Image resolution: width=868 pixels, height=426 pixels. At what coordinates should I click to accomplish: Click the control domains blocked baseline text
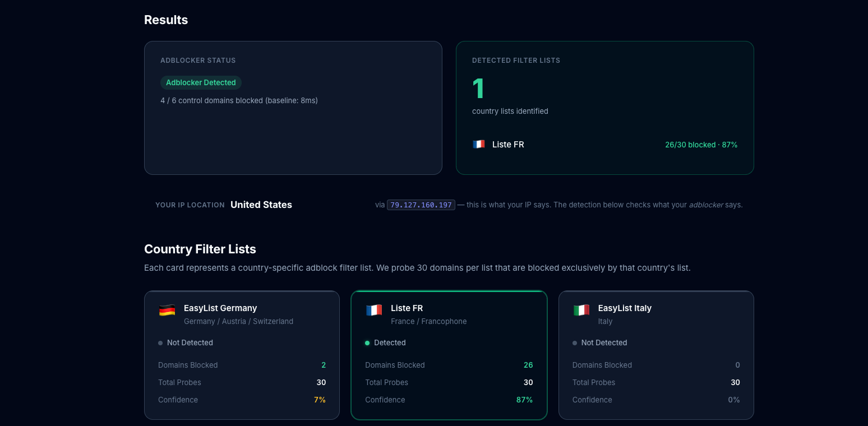(x=239, y=100)
